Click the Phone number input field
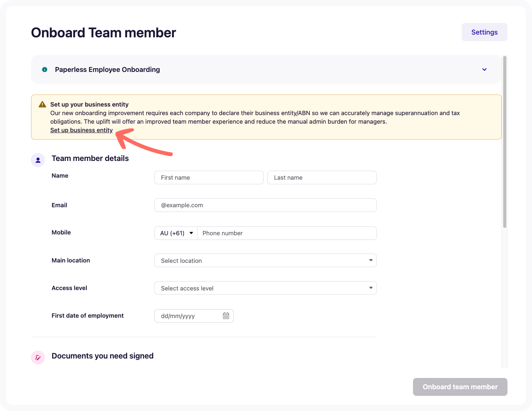This screenshot has width=532, height=411. (x=287, y=233)
